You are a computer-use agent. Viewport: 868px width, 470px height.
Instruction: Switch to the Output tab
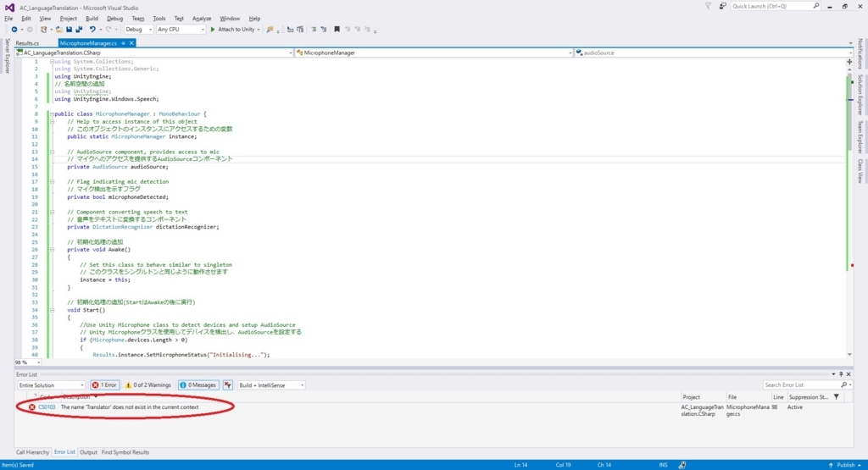[88, 452]
